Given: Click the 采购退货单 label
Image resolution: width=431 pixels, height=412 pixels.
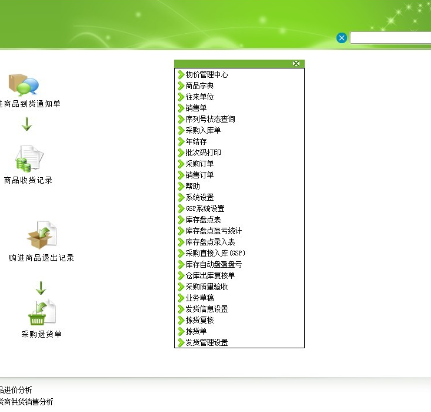Looking at the screenshot, I should point(41,334).
